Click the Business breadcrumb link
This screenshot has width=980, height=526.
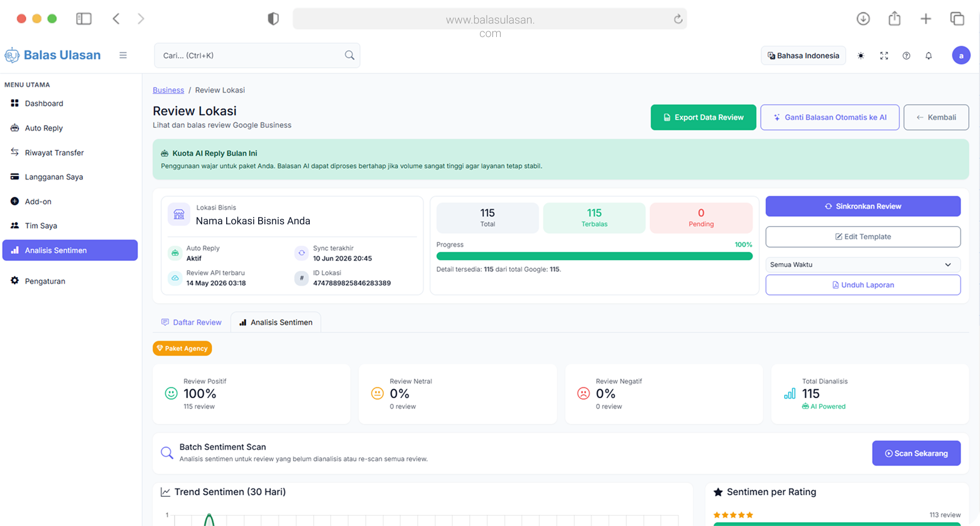point(168,90)
